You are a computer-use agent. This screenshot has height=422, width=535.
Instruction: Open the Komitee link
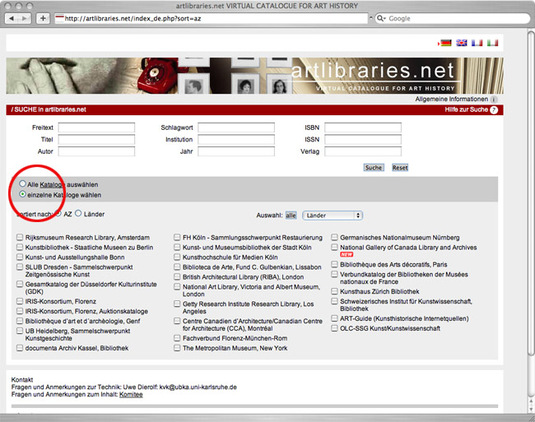tap(131, 394)
